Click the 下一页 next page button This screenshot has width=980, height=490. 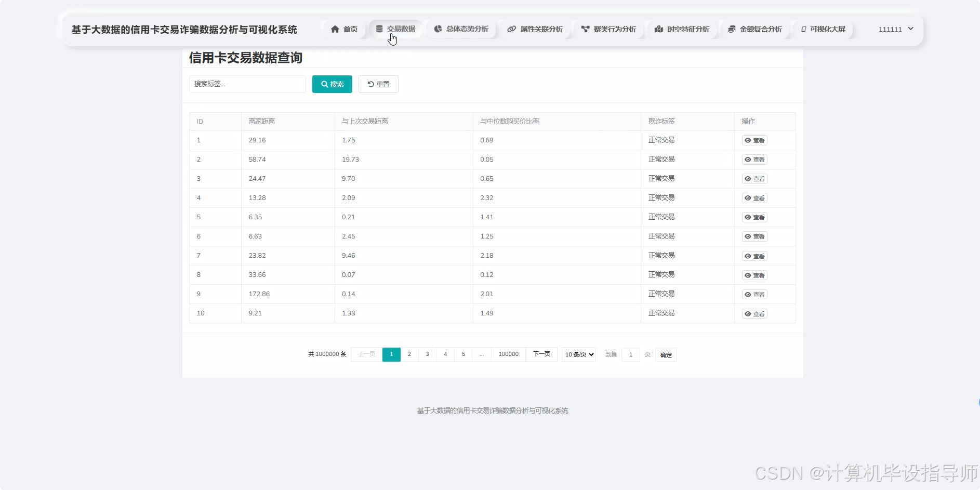[541, 354]
